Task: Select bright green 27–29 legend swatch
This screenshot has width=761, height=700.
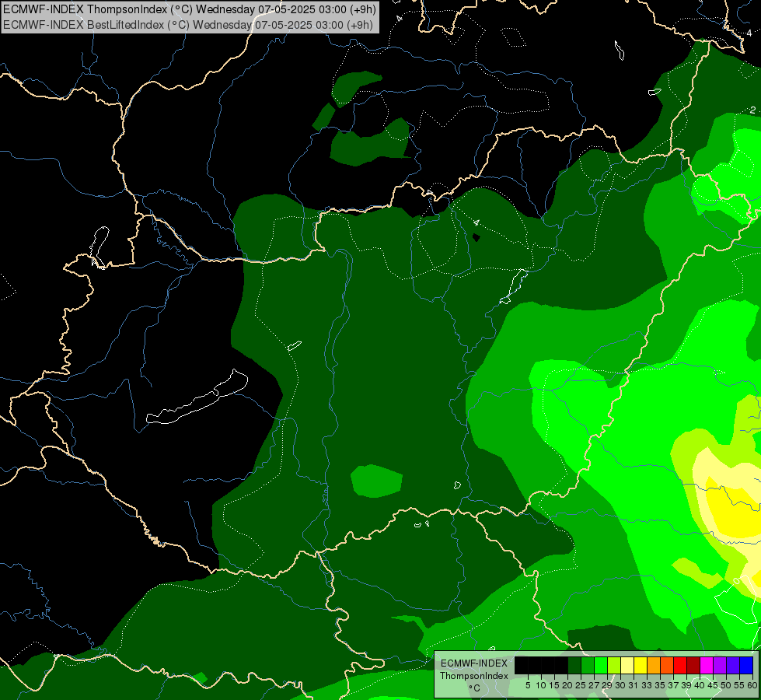Action: [x=601, y=666]
